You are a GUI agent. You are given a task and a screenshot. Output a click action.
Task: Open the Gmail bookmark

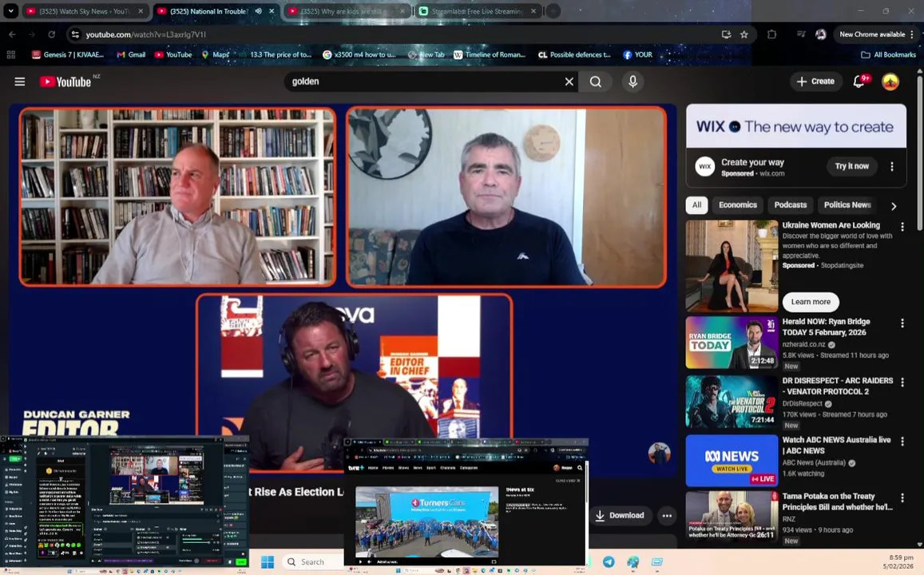[131, 55]
